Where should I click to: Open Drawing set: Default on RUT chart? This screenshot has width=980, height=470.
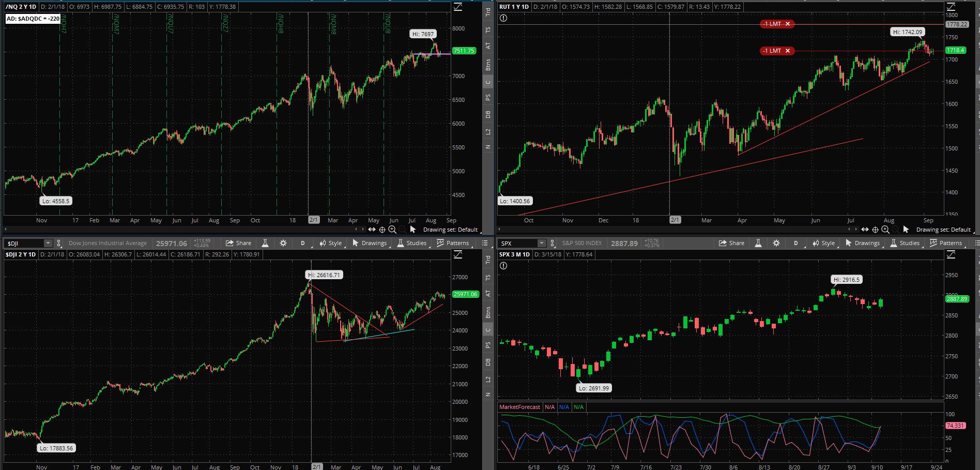(943, 230)
